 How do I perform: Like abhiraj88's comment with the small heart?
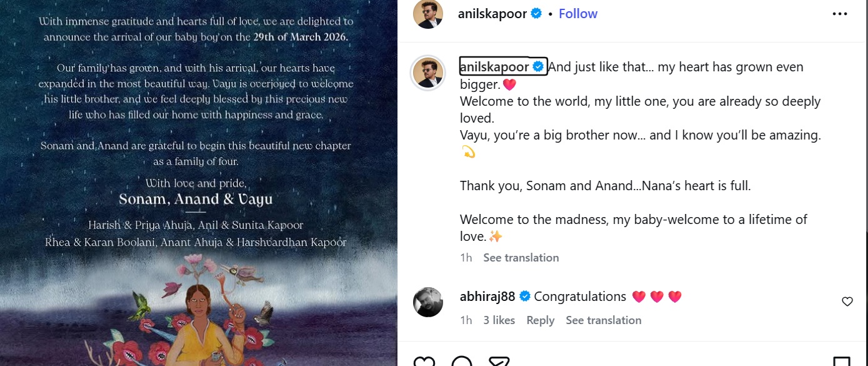click(x=847, y=302)
